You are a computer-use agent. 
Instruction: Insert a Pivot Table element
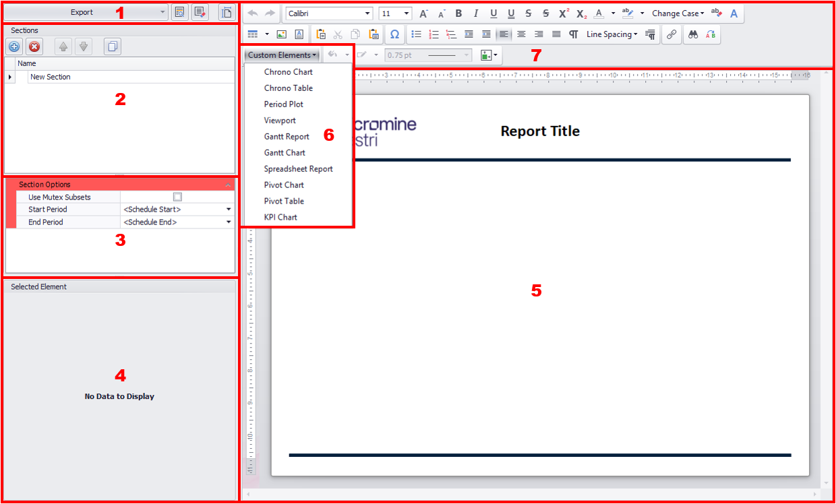click(284, 201)
